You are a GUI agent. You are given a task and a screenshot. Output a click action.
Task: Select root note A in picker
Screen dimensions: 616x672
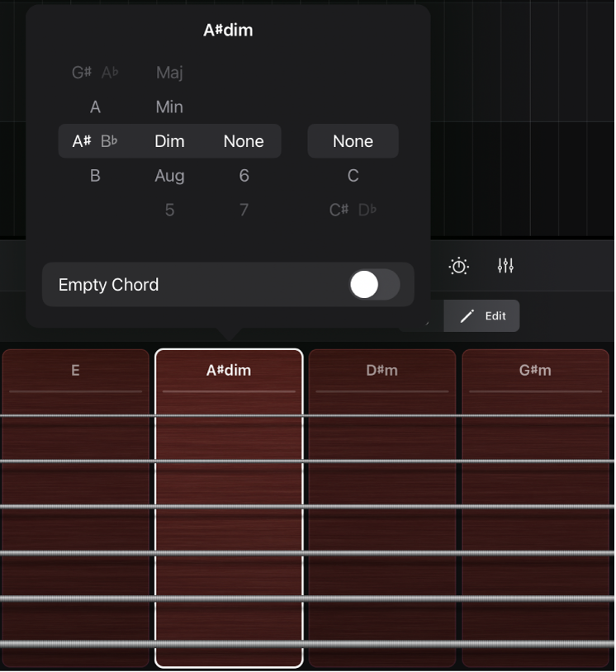click(x=95, y=107)
